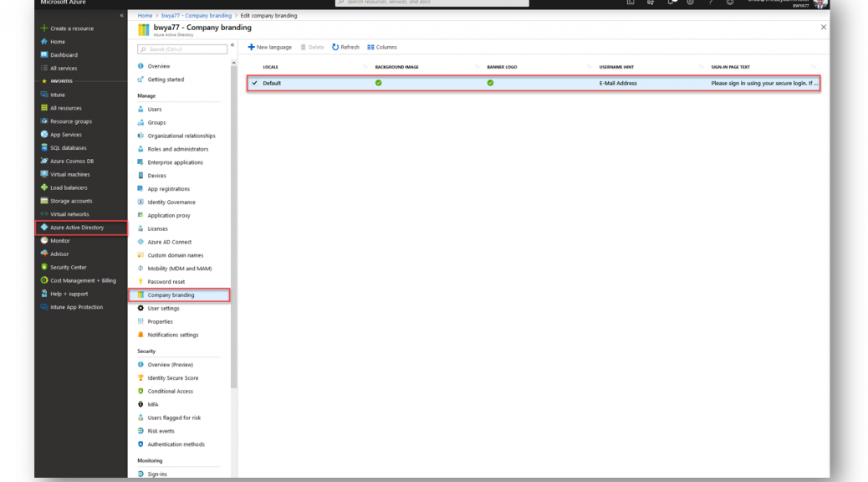Click the Create a resource plus icon
Image resolution: width=868 pixels, height=482 pixels.
[x=44, y=28]
